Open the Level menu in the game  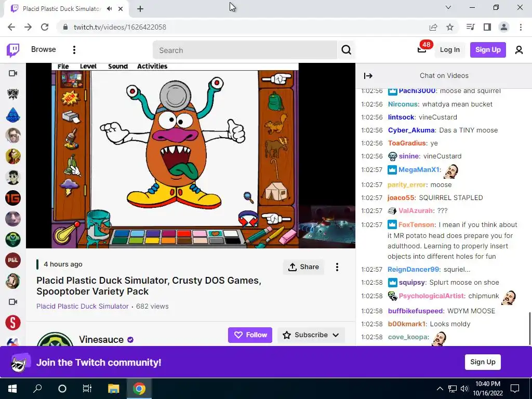[x=88, y=66]
